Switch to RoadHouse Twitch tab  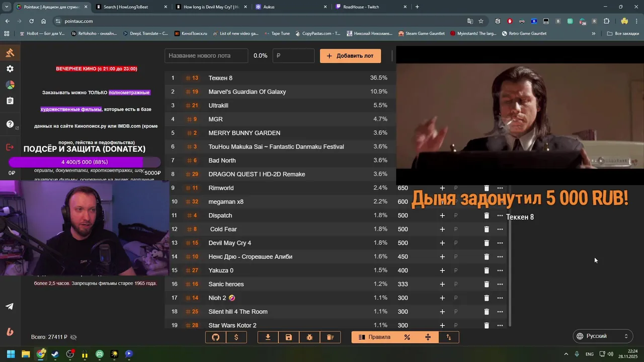(371, 7)
